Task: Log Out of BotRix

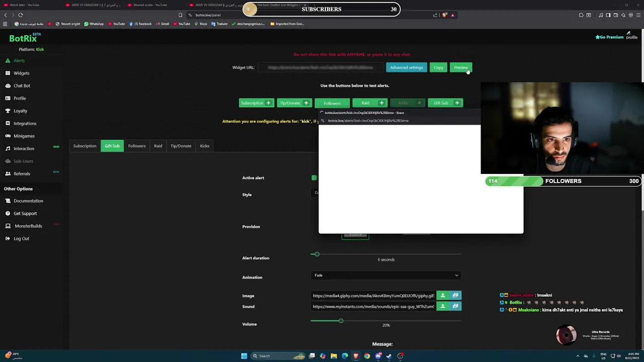Action: click(21, 238)
